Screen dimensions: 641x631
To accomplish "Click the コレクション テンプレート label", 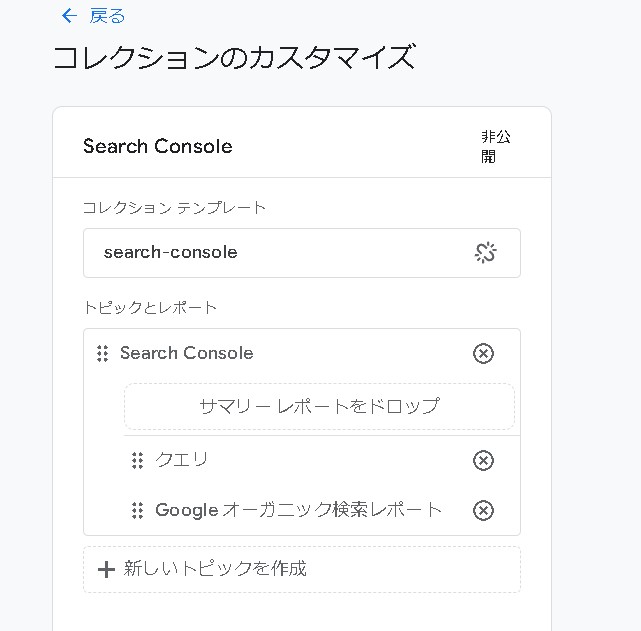I will pyautogui.click(x=174, y=208).
